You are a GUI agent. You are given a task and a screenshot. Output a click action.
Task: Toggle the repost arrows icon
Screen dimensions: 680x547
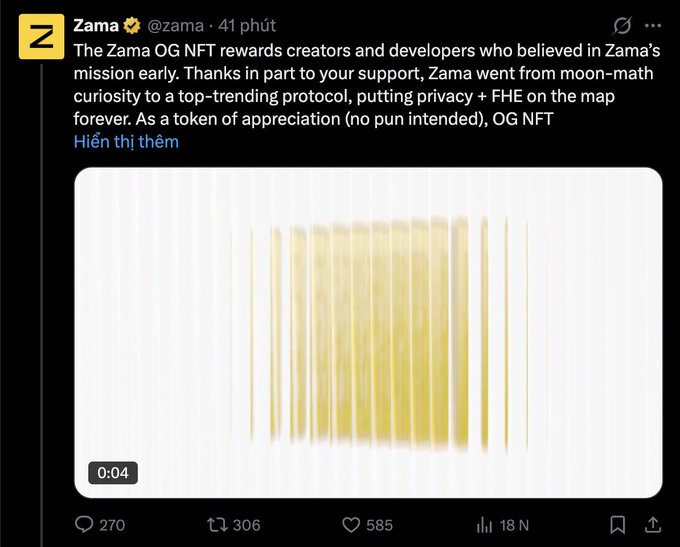click(x=213, y=525)
